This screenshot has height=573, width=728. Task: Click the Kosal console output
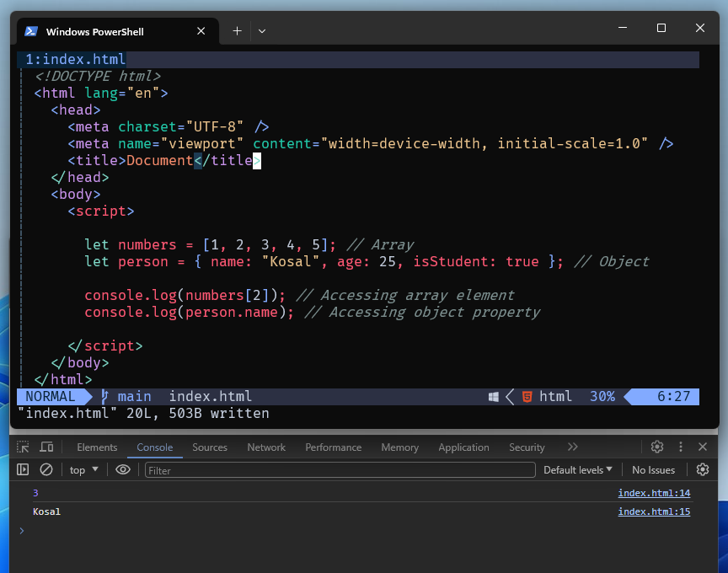point(46,511)
